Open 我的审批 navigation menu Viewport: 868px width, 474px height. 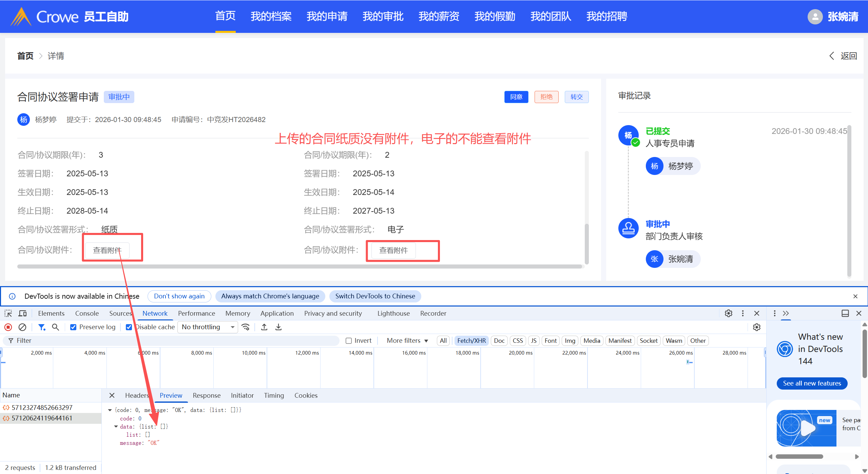click(383, 16)
